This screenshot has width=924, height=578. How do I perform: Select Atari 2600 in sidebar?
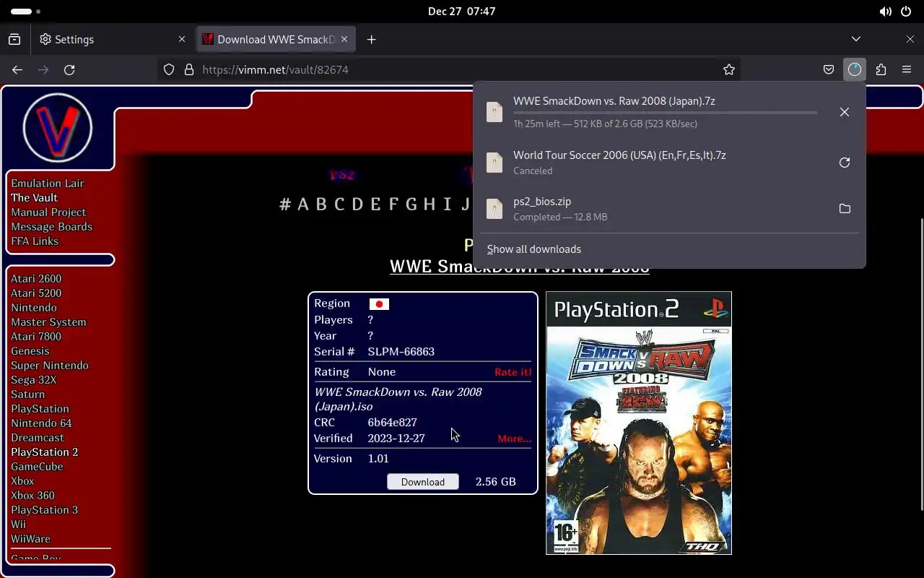point(36,279)
